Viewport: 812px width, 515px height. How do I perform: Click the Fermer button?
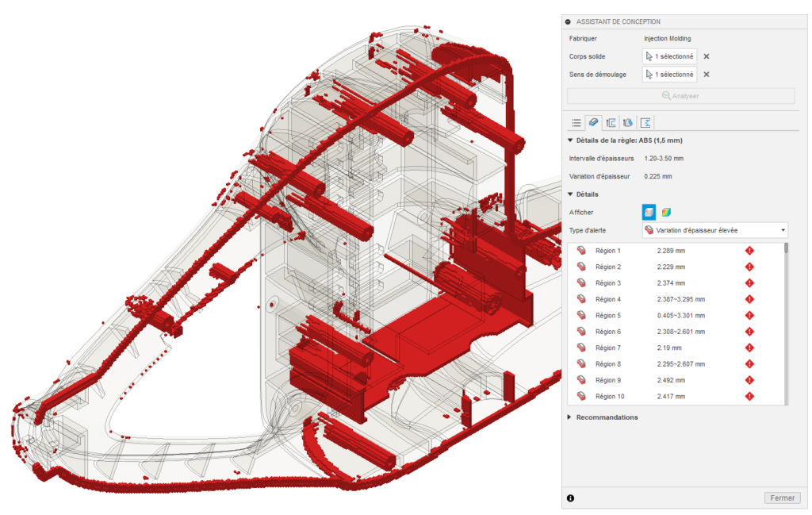(x=781, y=498)
